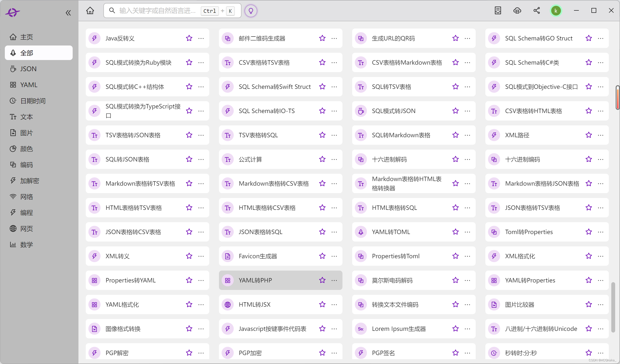Screen dimensions: 620x364
Task: Click the share icon in header
Action: [537, 11]
